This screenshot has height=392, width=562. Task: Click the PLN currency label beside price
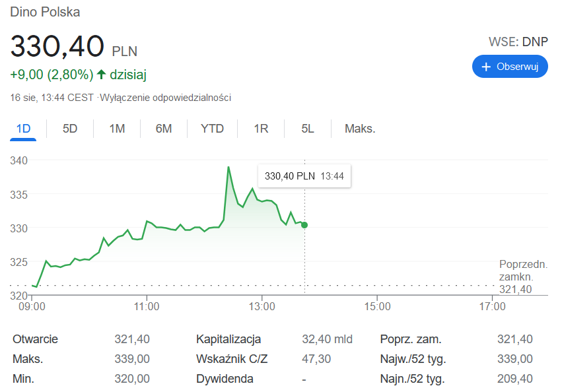pyautogui.click(x=124, y=51)
